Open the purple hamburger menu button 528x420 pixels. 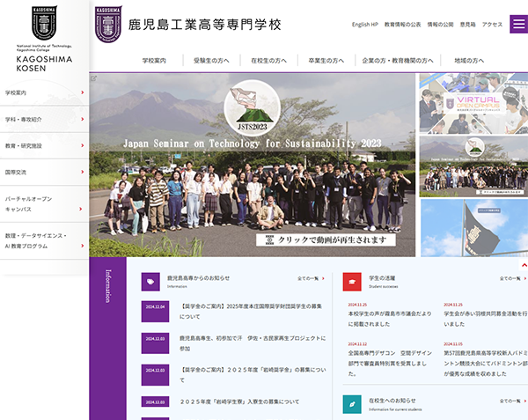coord(519,24)
